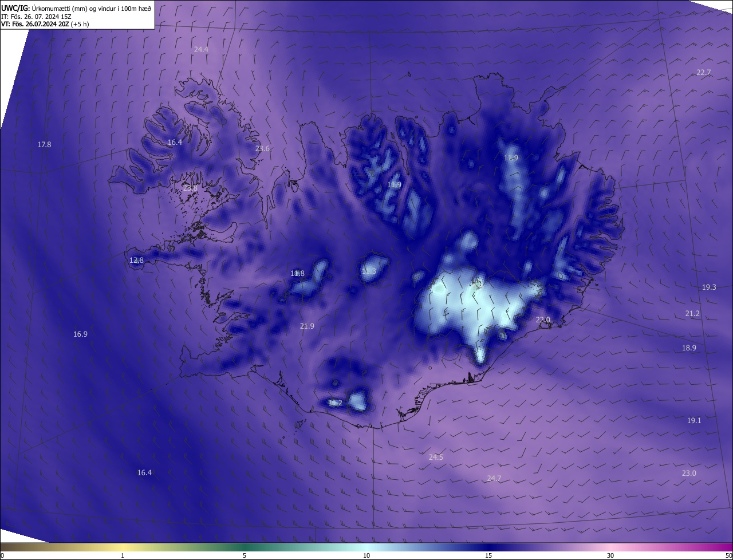
Task: Click the 22.7 value label
Action: (703, 73)
